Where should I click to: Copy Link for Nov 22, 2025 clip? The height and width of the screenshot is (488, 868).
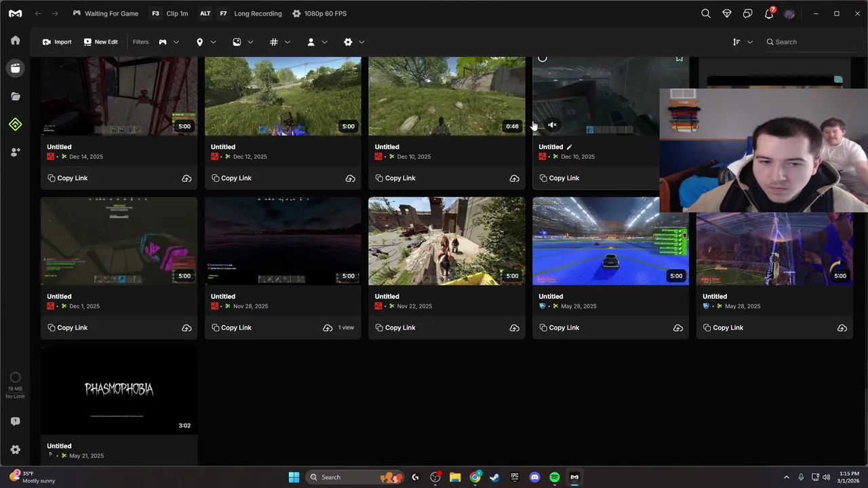coord(395,328)
